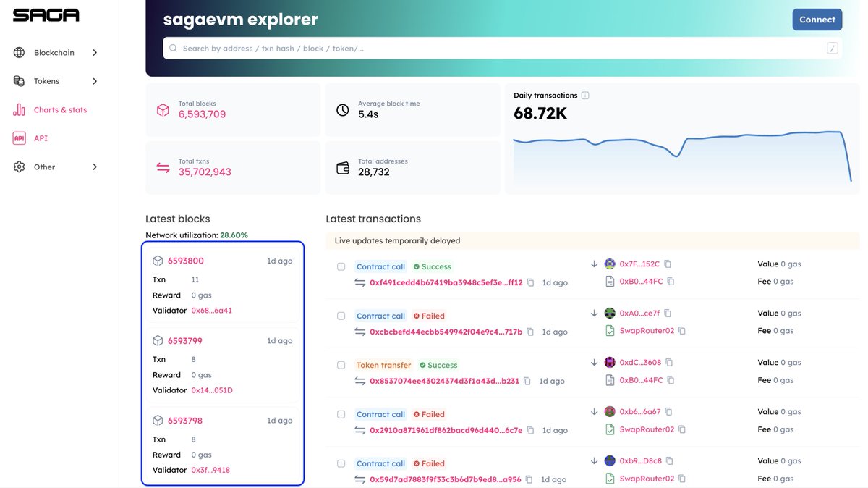
Task: Copy SwapRouter02 address under 0xA0...ce7f
Action: coord(682,331)
